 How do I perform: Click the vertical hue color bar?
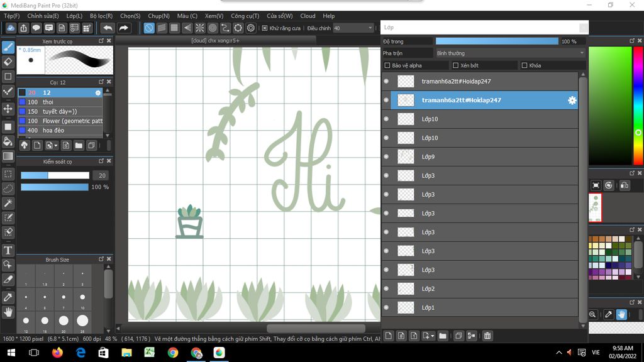coord(638,106)
